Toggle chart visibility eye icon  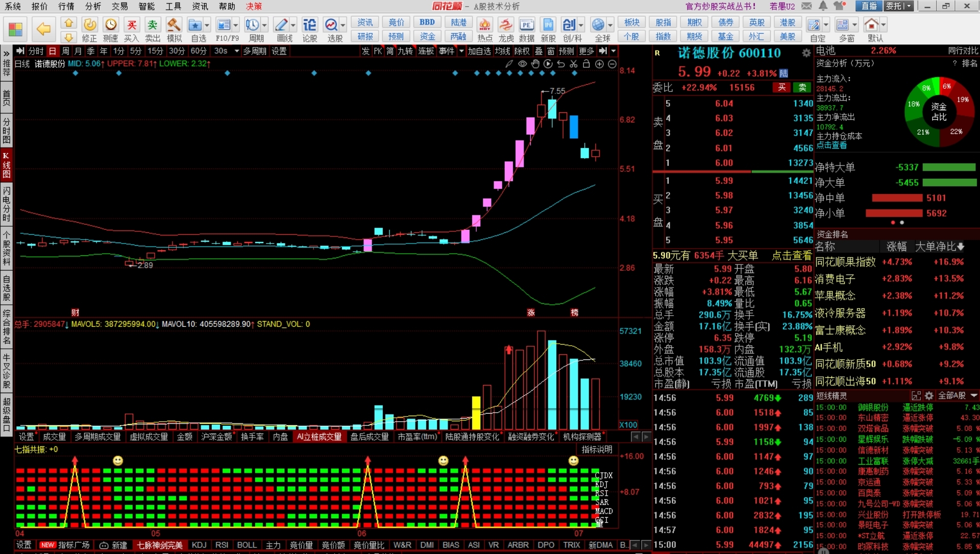[522, 64]
